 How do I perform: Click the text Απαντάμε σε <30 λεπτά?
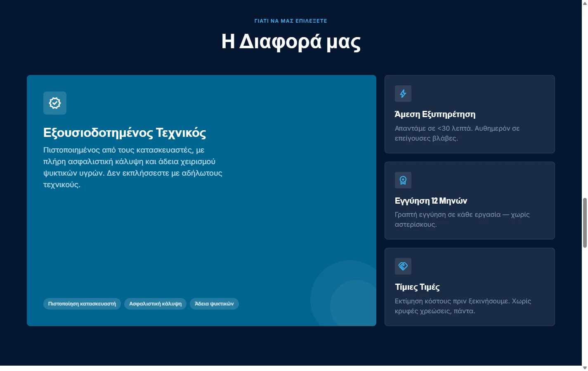pos(433,128)
